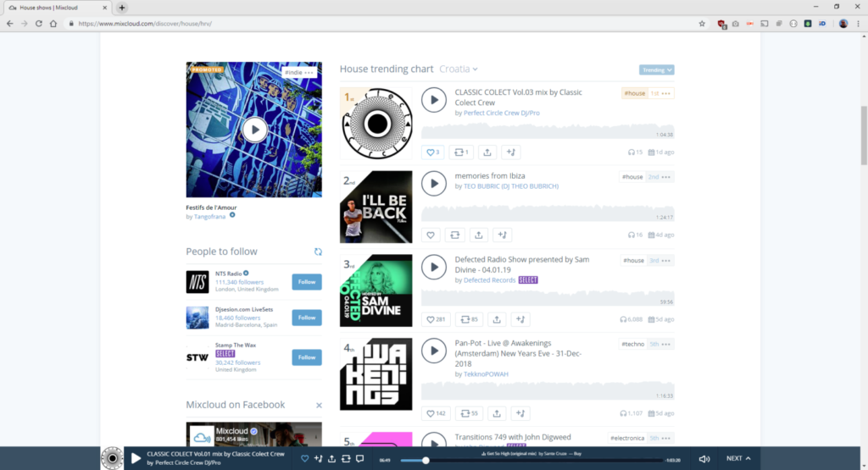Open Perfect Circle Crew DJ/Pro profile link
Viewport: 868px width, 470px height.
coord(502,113)
